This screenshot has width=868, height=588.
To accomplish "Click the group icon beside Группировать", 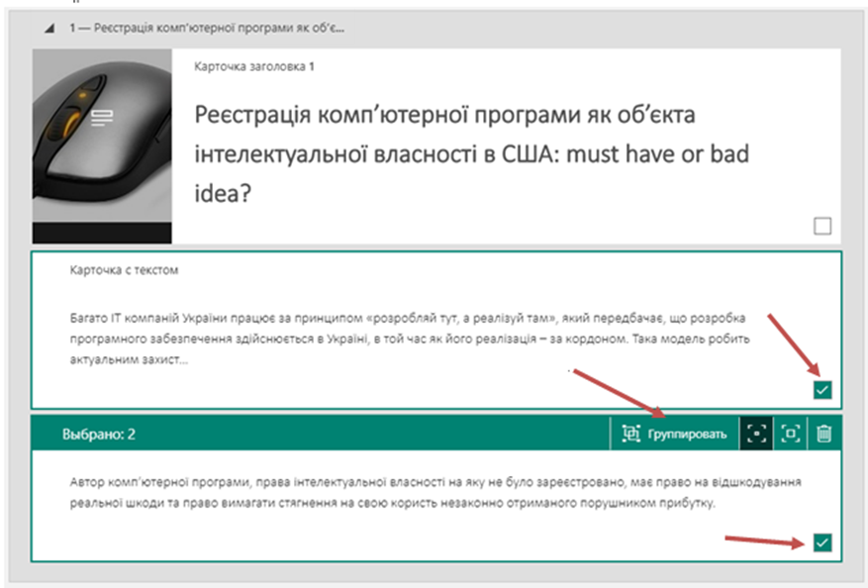I will click(x=631, y=434).
